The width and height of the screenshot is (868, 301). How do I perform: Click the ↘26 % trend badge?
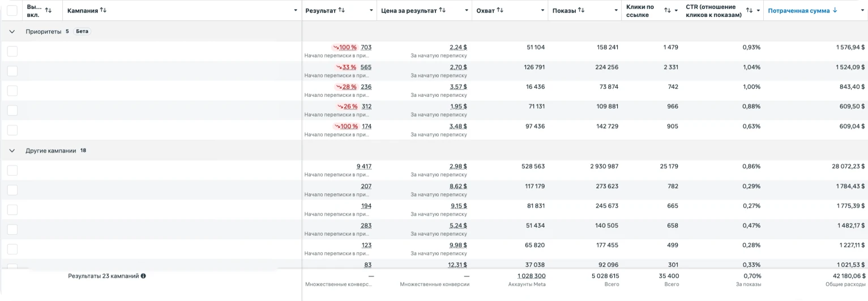pyautogui.click(x=347, y=107)
